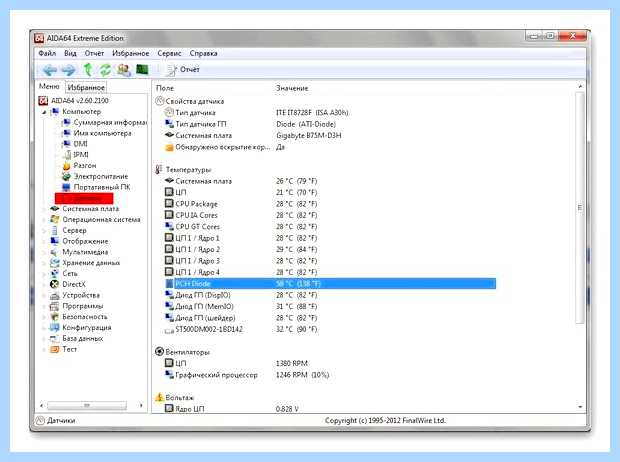The width and height of the screenshot is (620, 462).
Task: Click the База данных icon
Action: pyautogui.click(x=55, y=338)
